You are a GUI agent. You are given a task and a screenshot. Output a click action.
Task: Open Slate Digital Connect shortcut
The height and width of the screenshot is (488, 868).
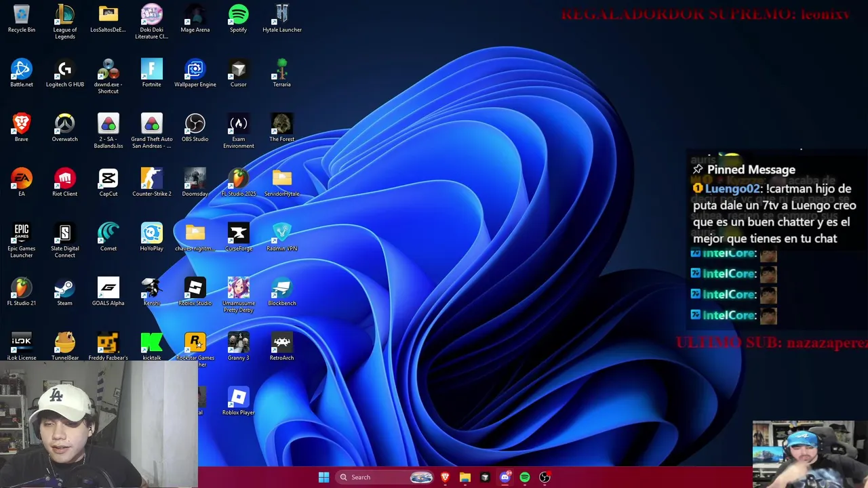coord(65,241)
